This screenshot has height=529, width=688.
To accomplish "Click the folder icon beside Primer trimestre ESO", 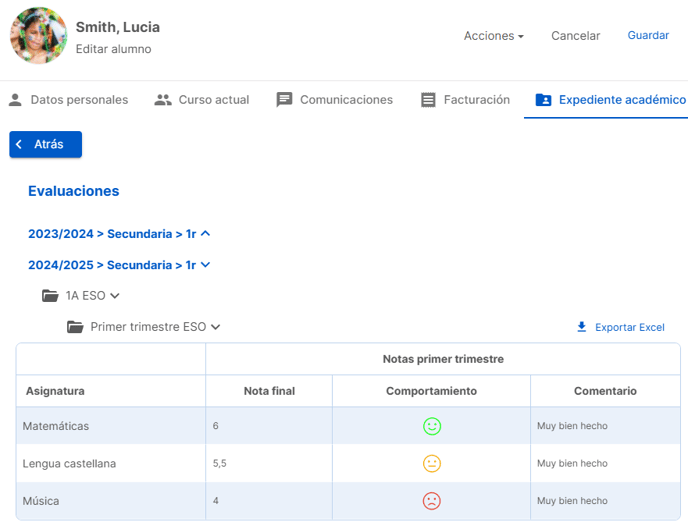I will (75, 327).
